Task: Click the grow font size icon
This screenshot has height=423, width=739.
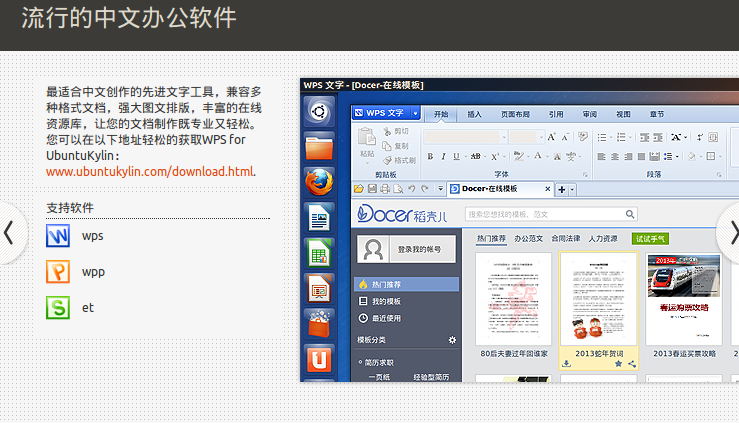Action: point(551,137)
